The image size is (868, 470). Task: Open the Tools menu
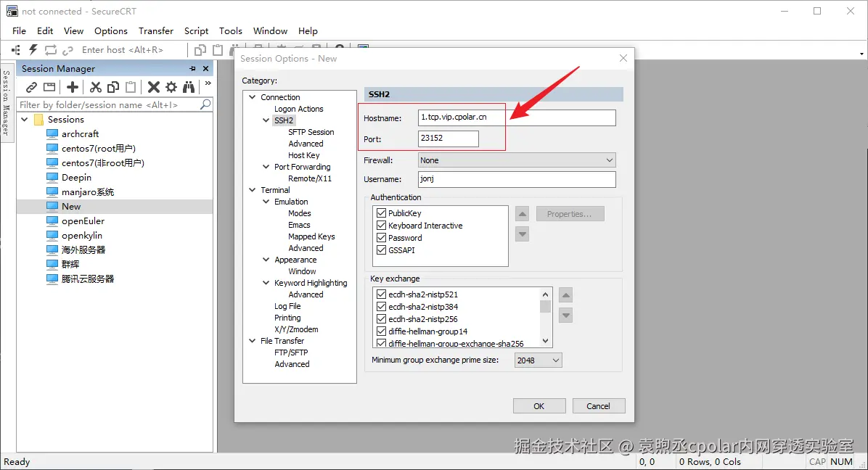231,31
